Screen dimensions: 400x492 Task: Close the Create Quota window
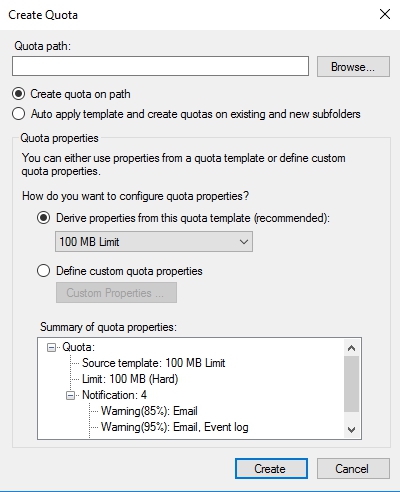(385, 14)
